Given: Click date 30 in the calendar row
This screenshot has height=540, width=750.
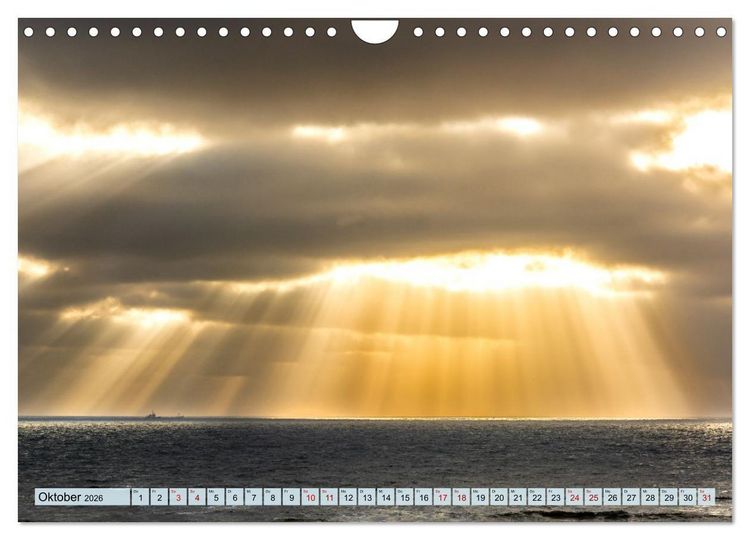Looking at the screenshot, I should 688,497.
